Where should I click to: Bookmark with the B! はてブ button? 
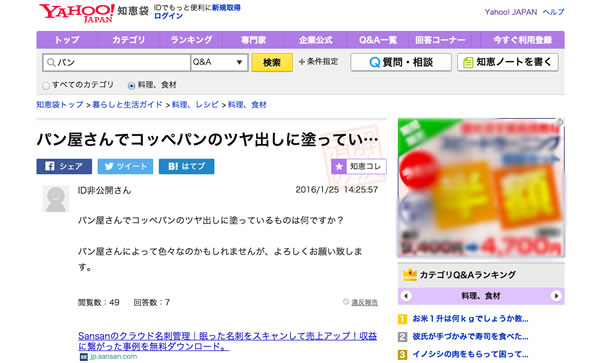(186, 166)
